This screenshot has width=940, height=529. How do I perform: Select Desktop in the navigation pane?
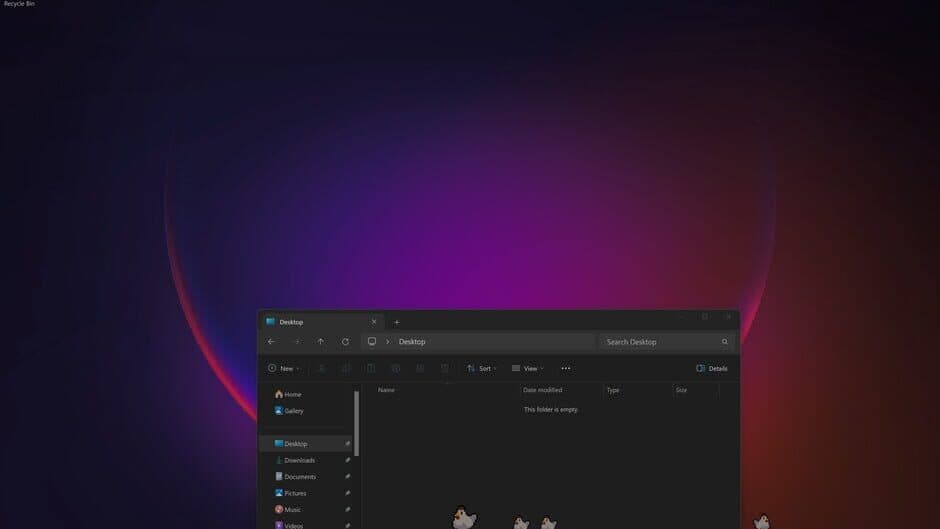tap(306, 444)
